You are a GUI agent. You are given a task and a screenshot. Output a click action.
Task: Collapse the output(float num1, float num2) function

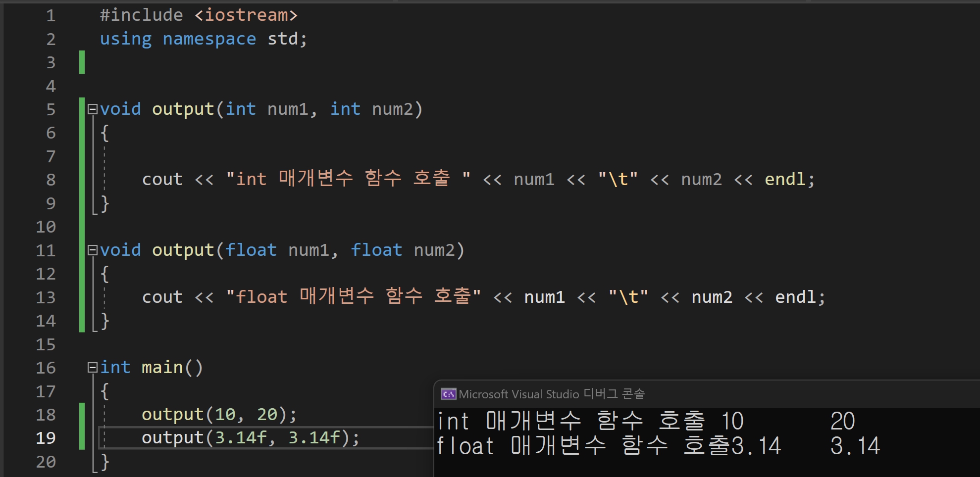click(93, 250)
